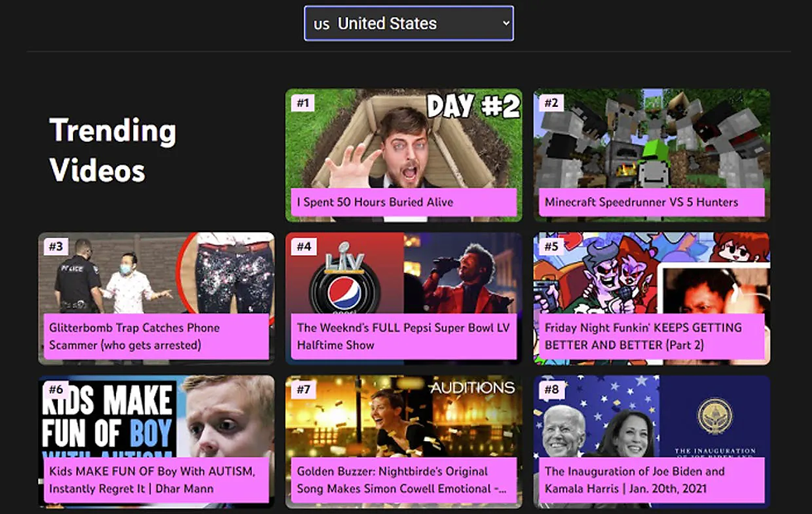Viewport: 812px width, 514px height.
Task: Click the #5 rank badge
Action: coord(551,246)
